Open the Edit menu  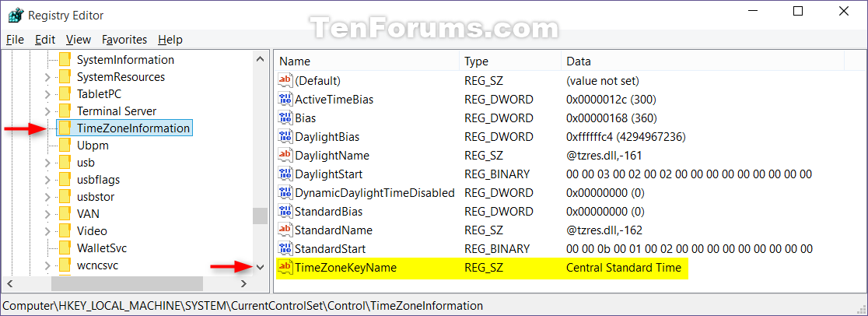coord(45,40)
